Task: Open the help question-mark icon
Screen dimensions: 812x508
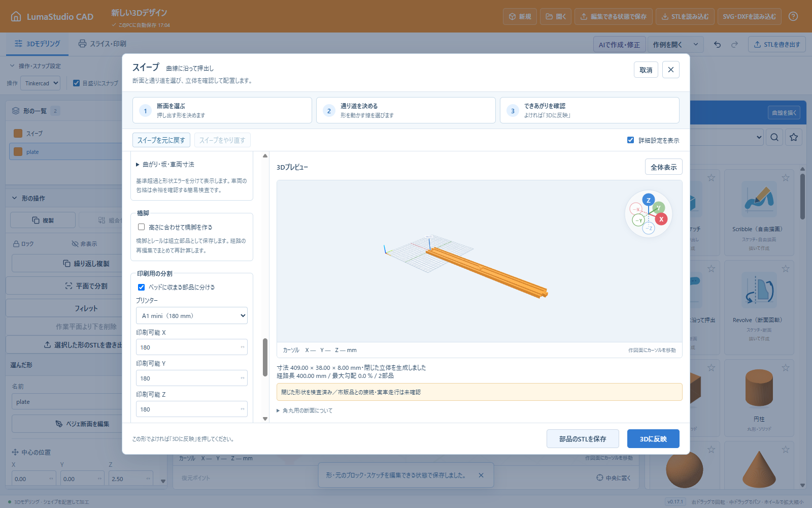Action: (x=793, y=16)
